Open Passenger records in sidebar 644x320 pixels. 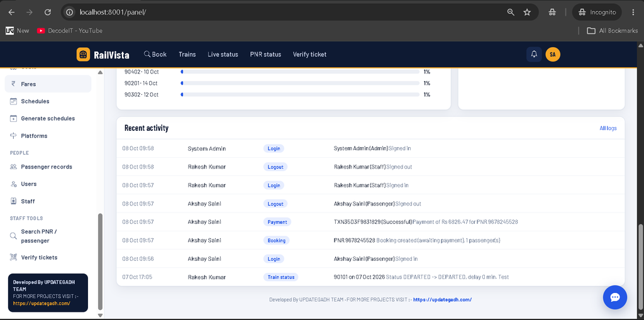point(48,167)
